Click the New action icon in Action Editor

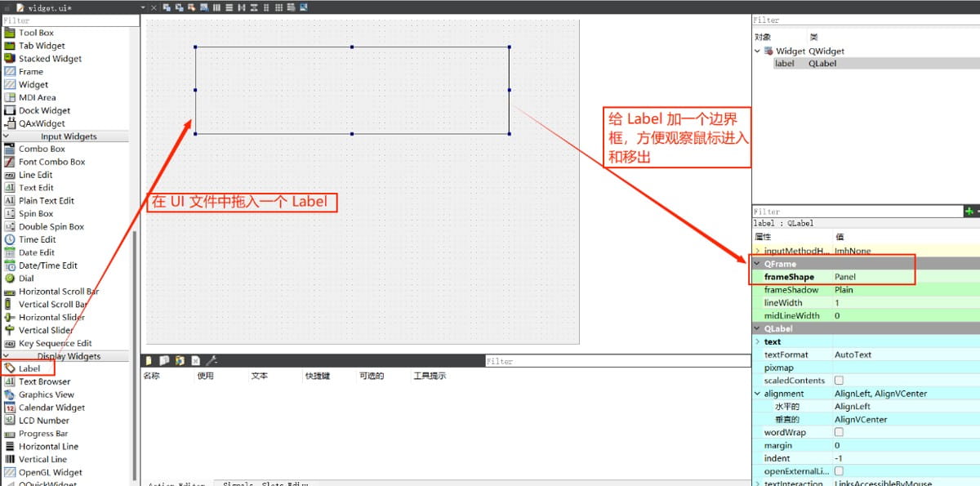point(149,360)
